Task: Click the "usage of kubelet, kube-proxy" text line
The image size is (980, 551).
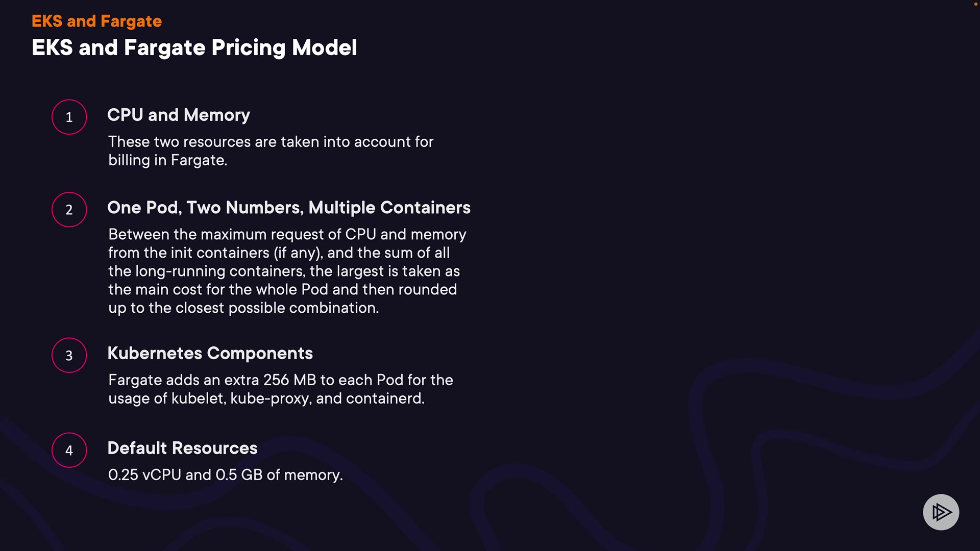Action: pyautogui.click(x=266, y=398)
